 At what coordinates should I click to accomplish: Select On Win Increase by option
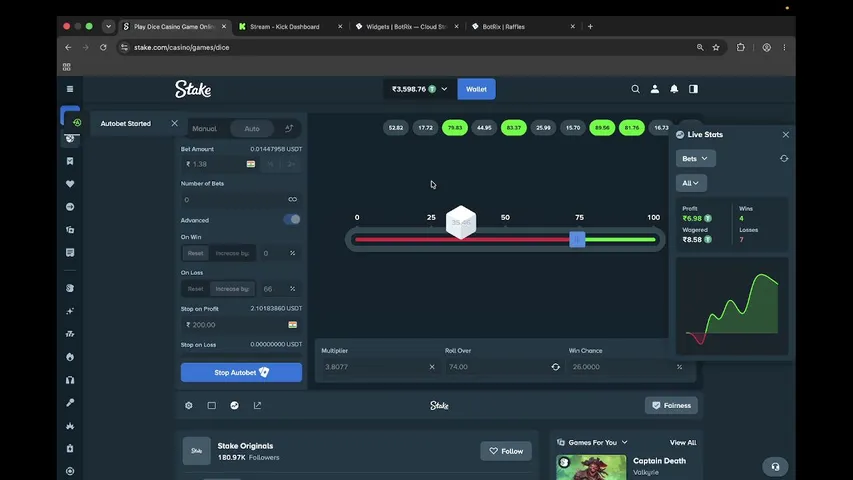[232, 253]
